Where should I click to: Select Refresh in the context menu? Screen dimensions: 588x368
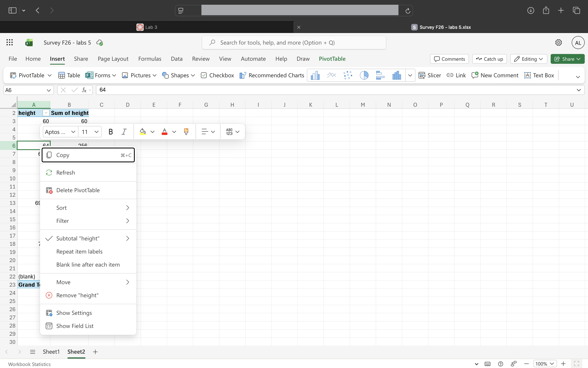pyautogui.click(x=88, y=173)
